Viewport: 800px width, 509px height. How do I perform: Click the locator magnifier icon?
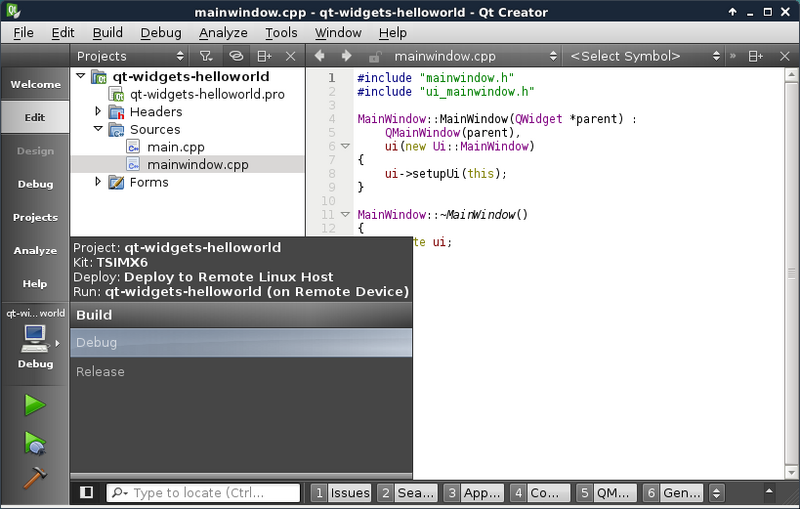119,493
